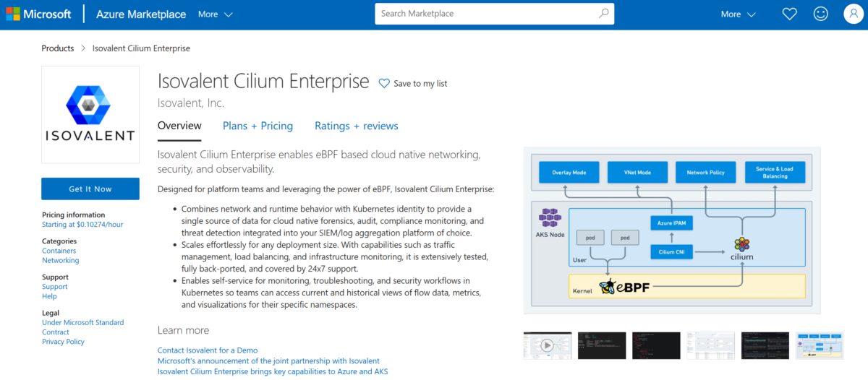868x380 pixels.
Task: Expand the left More dropdown
Action: [216, 14]
